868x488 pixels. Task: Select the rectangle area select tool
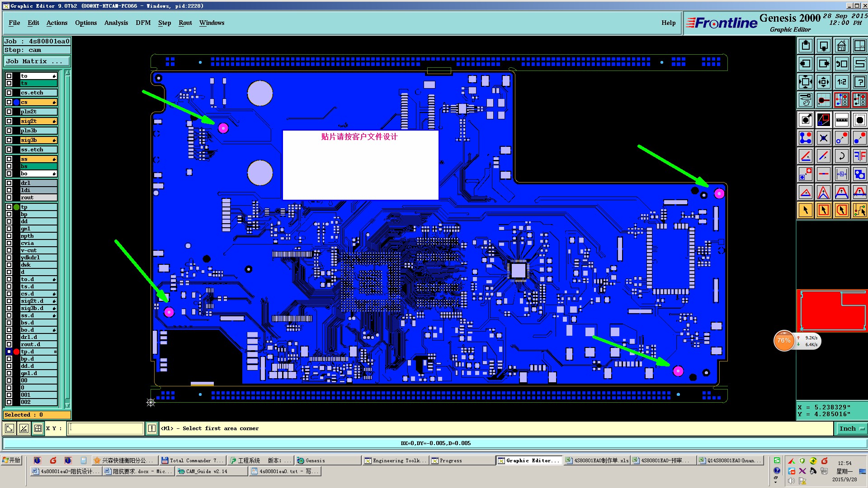click(824, 210)
